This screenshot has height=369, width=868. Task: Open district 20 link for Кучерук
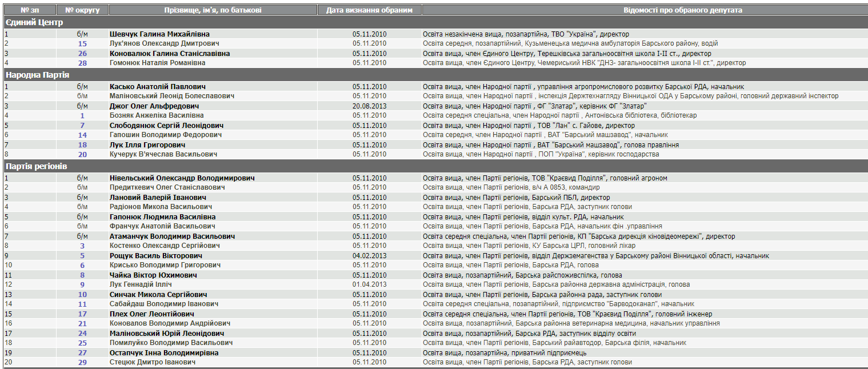(x=82, y=155)
